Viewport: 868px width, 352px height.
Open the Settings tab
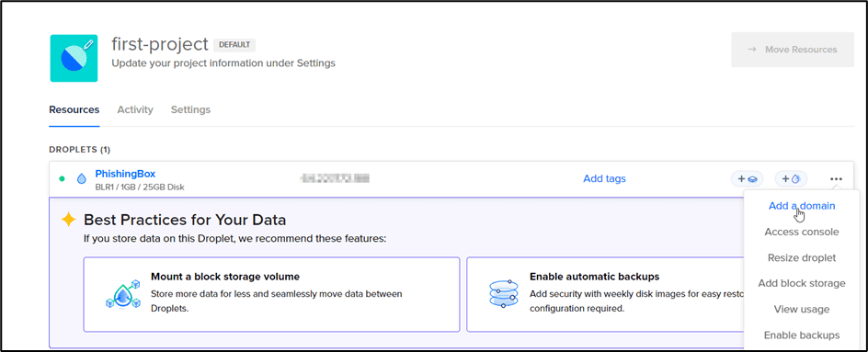(190, 109)
